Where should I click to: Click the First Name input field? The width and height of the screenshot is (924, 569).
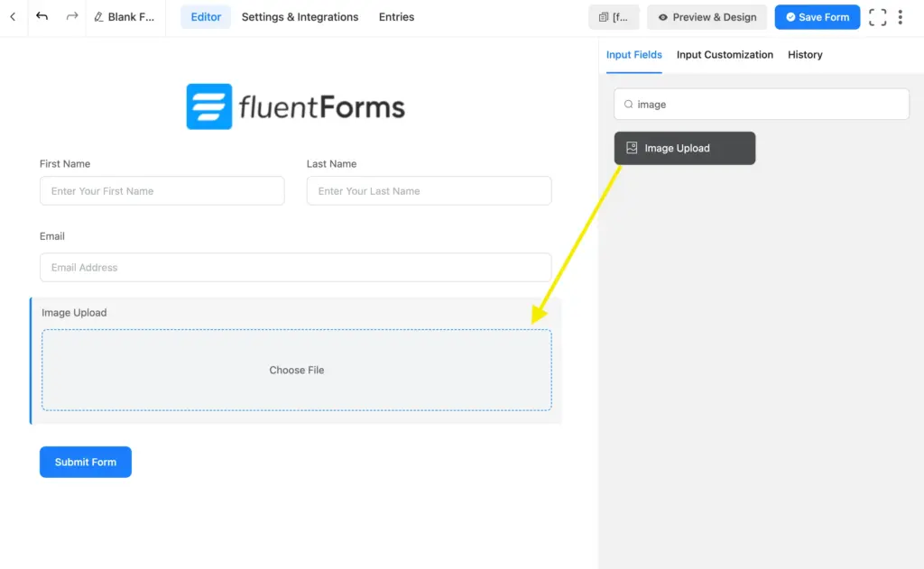pyautogui.click(x=162, y=191)
